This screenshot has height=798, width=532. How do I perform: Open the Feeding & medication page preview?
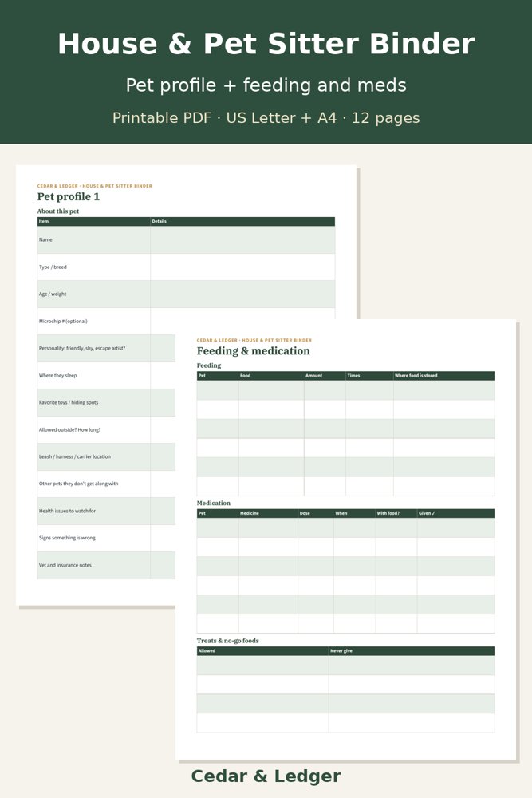(346, 539)
